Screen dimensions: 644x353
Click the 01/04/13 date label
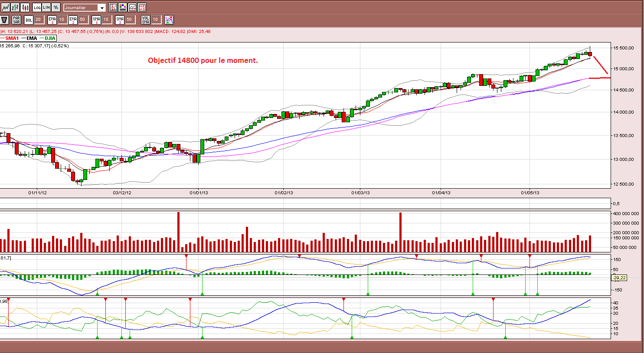coord(441,193)
